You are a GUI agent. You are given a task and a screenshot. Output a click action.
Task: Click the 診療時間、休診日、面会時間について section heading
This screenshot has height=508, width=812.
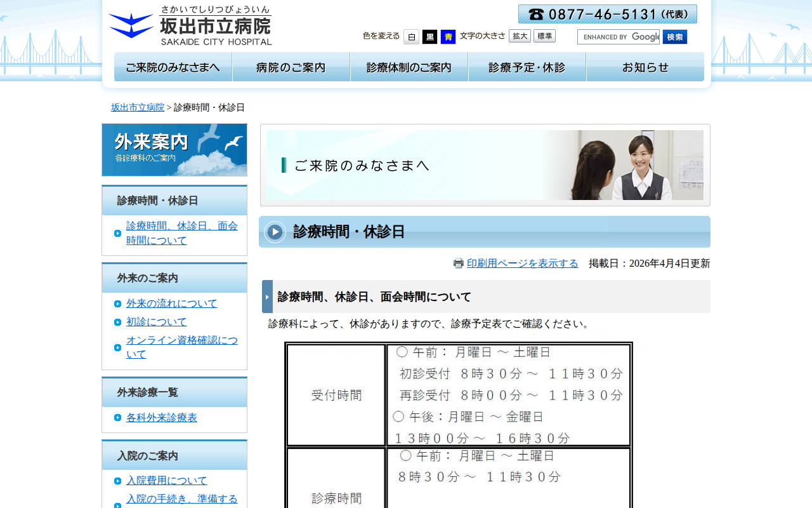click(x=486, y=297)
